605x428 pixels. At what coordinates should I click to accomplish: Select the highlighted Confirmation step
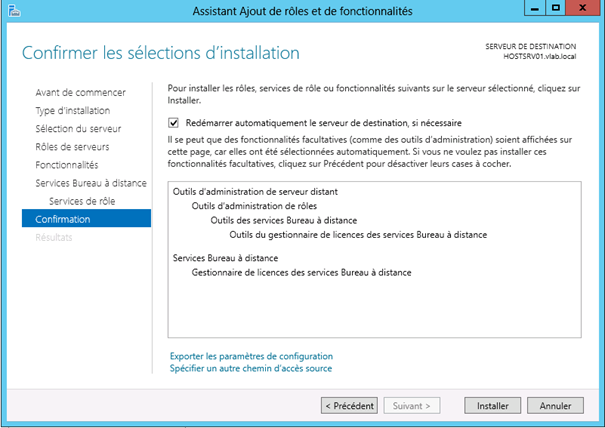(62, 219)
